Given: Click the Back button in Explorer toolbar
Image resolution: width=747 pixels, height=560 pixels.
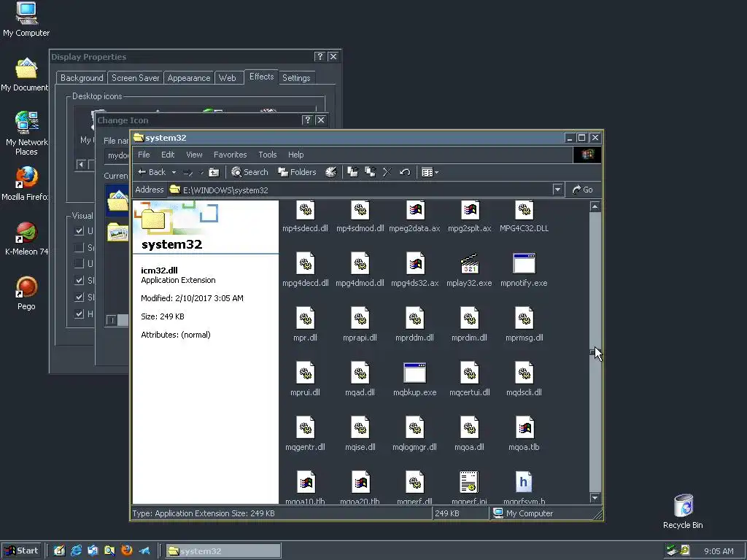Looking at the screenshot, I should pos(152,172).
